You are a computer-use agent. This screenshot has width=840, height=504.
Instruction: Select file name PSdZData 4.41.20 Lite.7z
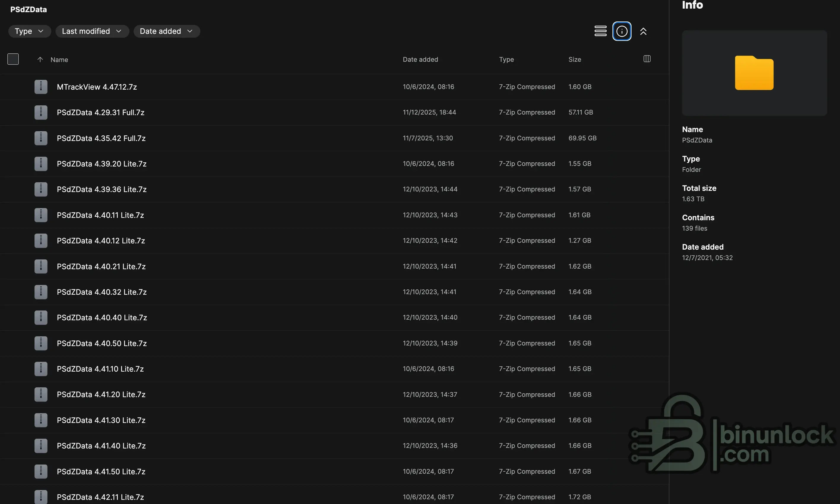101,394
